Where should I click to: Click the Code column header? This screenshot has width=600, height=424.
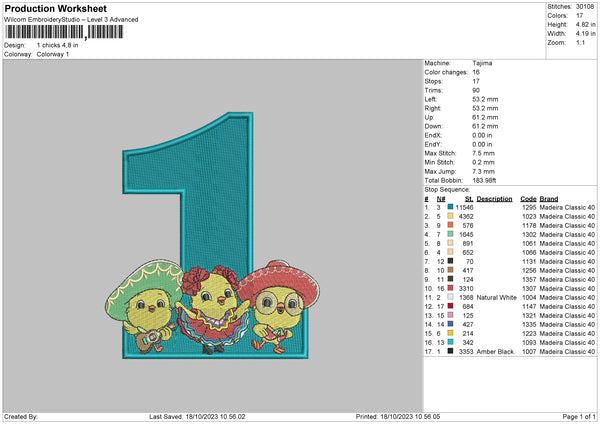coord(529,198)
